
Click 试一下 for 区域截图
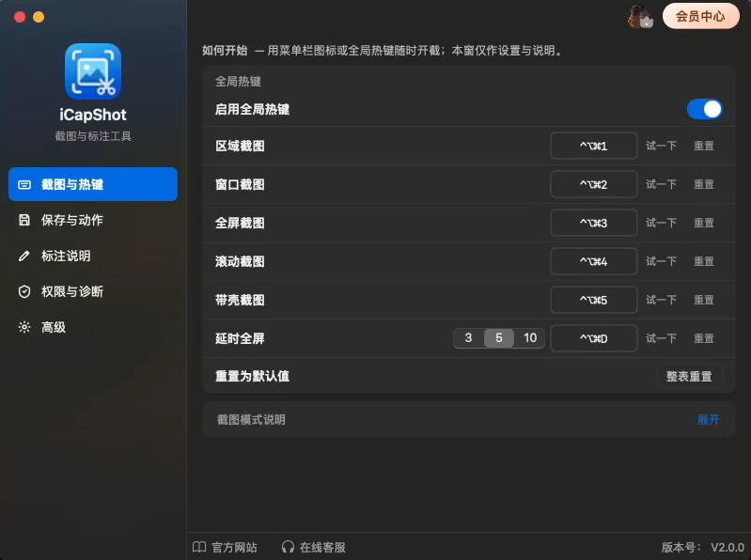click(661, 146)
